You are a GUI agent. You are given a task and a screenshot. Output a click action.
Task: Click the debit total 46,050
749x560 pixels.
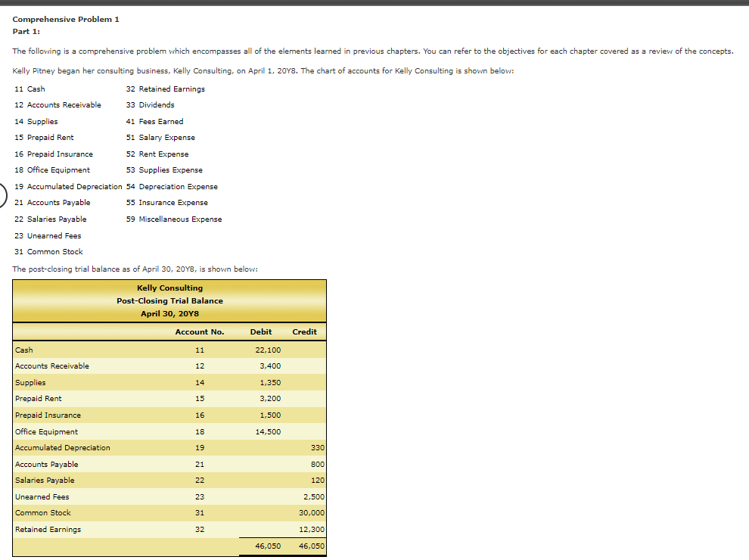pyautogui.click(x=269, y=545)
